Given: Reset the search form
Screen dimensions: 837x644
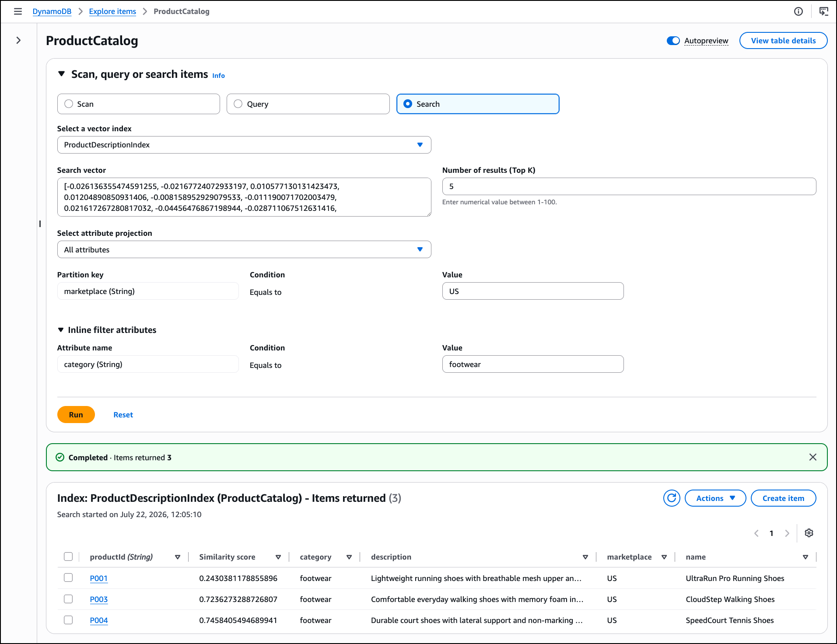Looking at the screenshot, I should coord(123,415).
